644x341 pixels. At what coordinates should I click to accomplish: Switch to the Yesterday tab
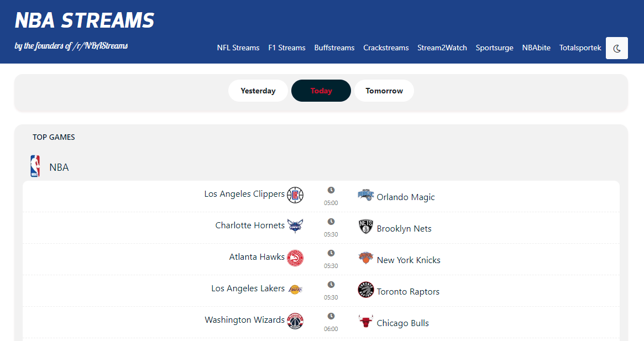pos(258,91)
